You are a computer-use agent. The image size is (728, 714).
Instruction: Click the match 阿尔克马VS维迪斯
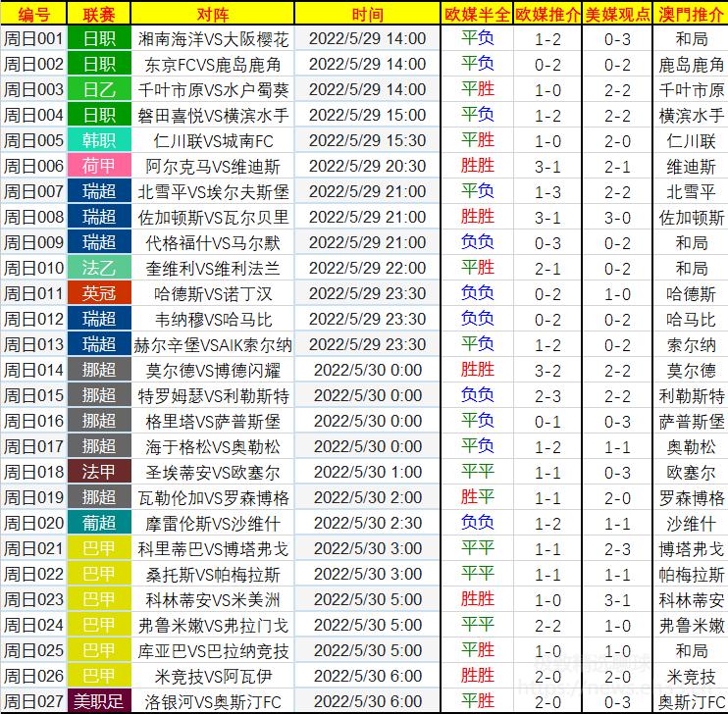coord(213,167)
